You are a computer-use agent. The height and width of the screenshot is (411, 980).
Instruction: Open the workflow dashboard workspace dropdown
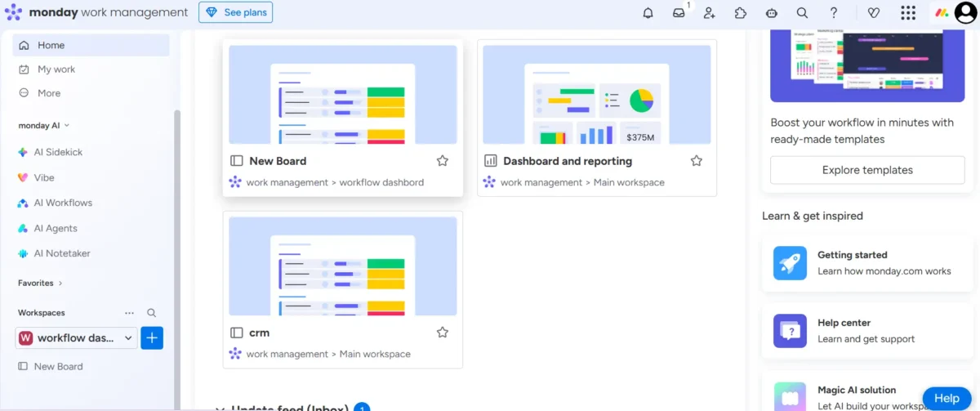[76, 338]
